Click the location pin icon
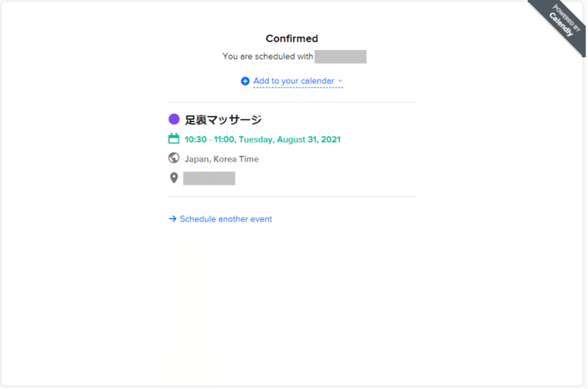Image resolution: width=588 pixels, height=389 pixels. pos(174,178)
